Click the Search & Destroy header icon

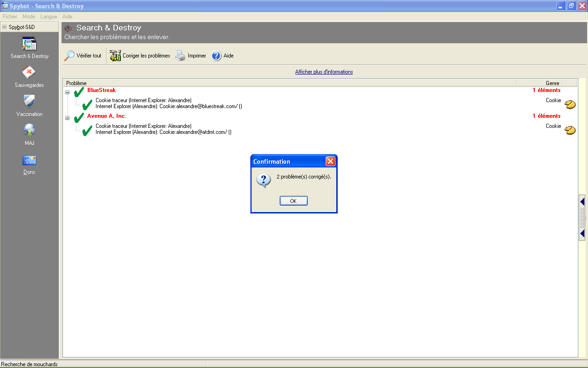point(68,29)
